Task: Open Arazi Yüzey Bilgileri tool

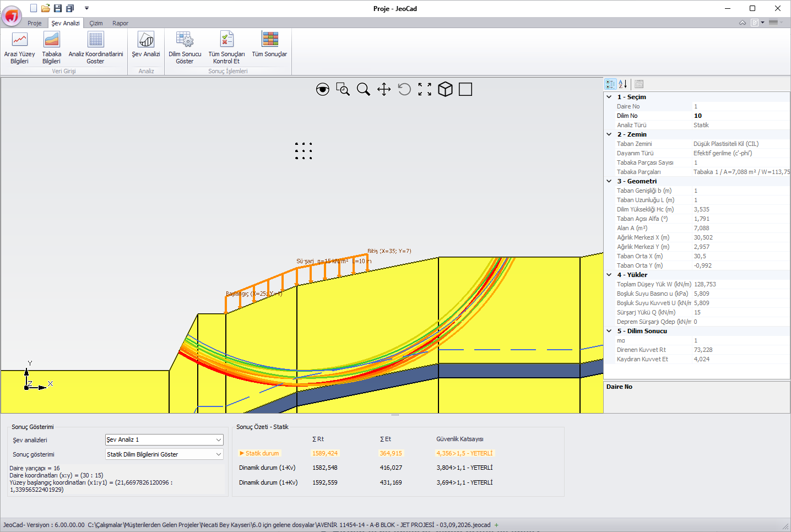Action: coord(19,48)
